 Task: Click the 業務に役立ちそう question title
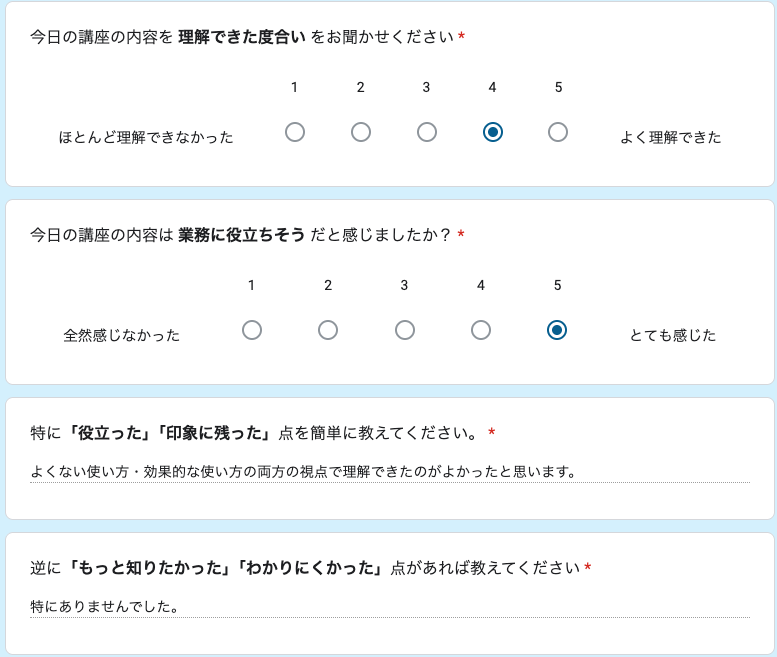242,235
